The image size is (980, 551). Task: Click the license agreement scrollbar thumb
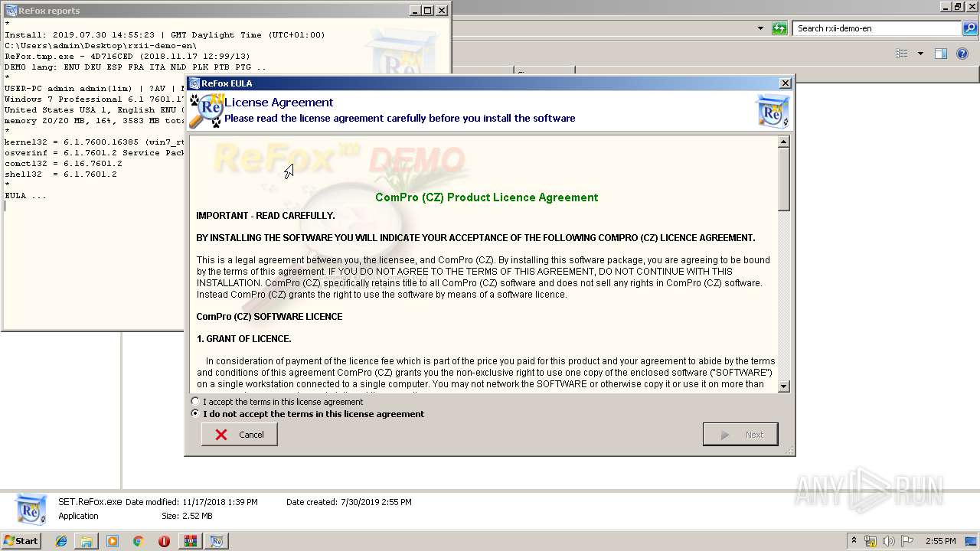(x=783, y=180)
